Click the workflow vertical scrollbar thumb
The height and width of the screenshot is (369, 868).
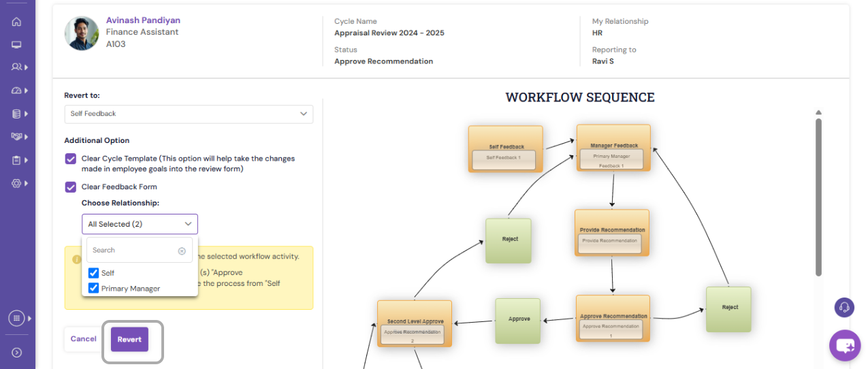click(x=819, y=197)
